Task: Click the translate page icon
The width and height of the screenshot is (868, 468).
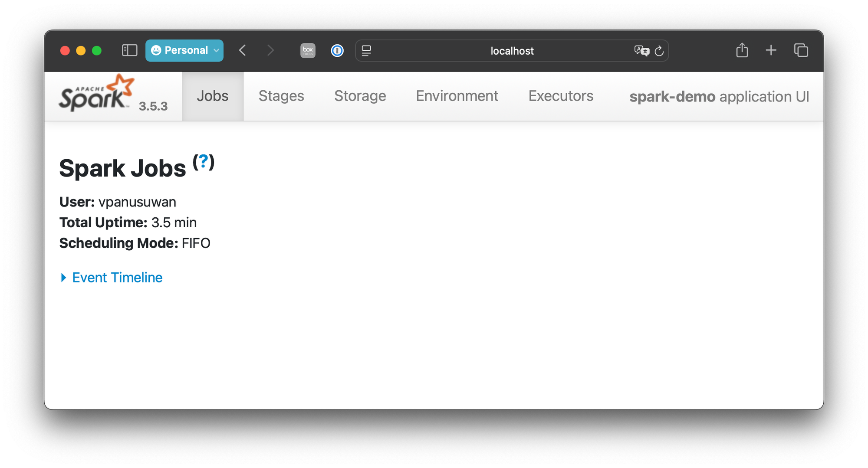Action: tap(641, 51)
